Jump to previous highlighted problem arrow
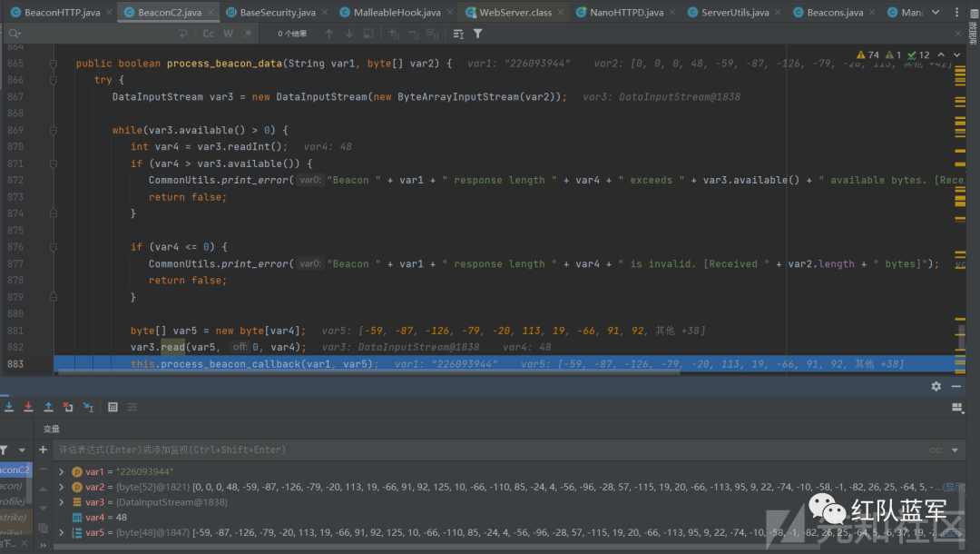 (x=941, y=54)
